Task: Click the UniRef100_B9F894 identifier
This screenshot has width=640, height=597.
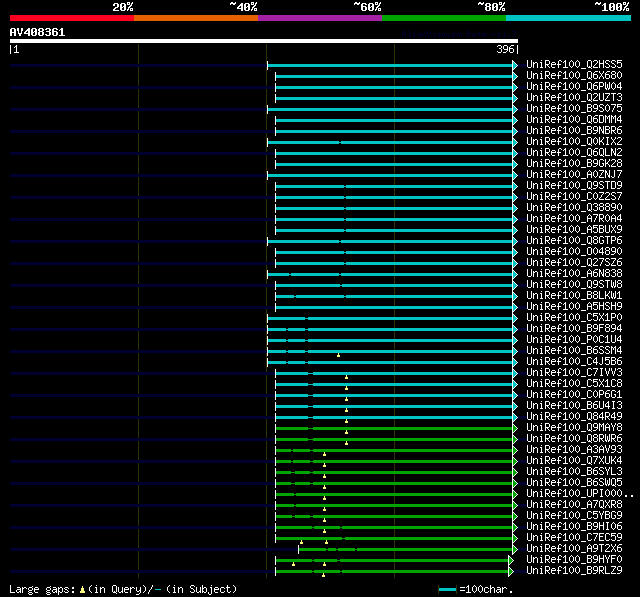Action: tap(574, 329)
